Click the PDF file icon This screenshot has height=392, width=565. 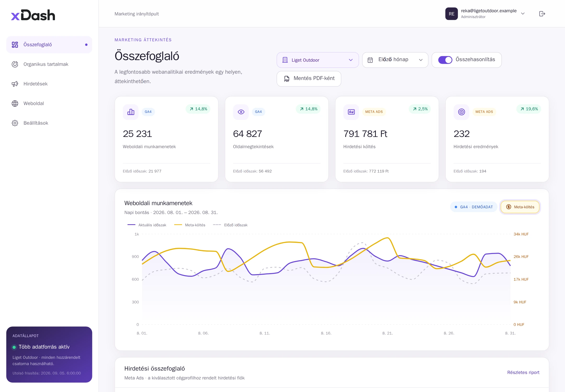point(287,79)
